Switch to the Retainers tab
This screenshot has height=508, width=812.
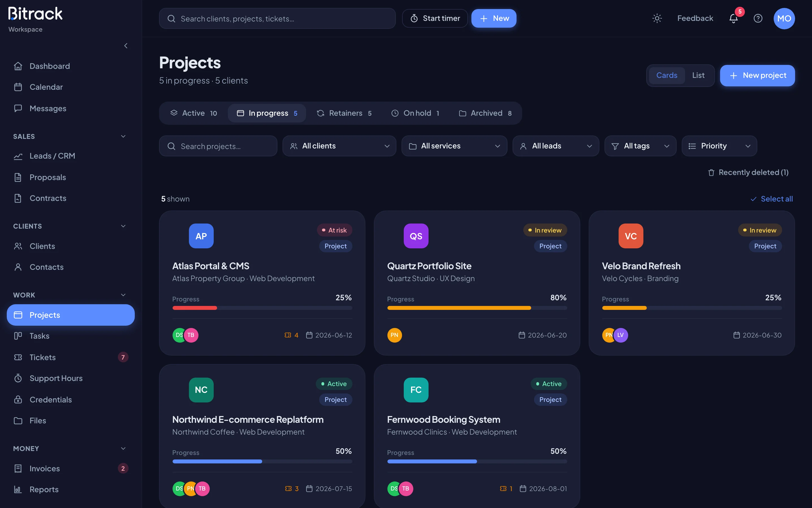344,113
